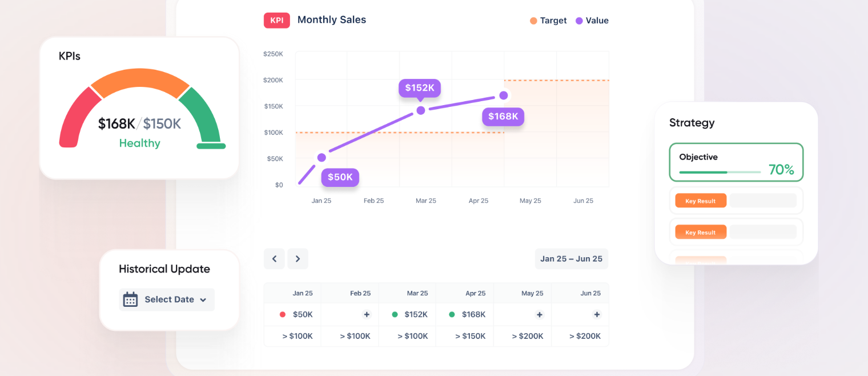Screen dimensions: 868x376
Task: Click the left chevron to view previous months
Action: tap(274, 258)
